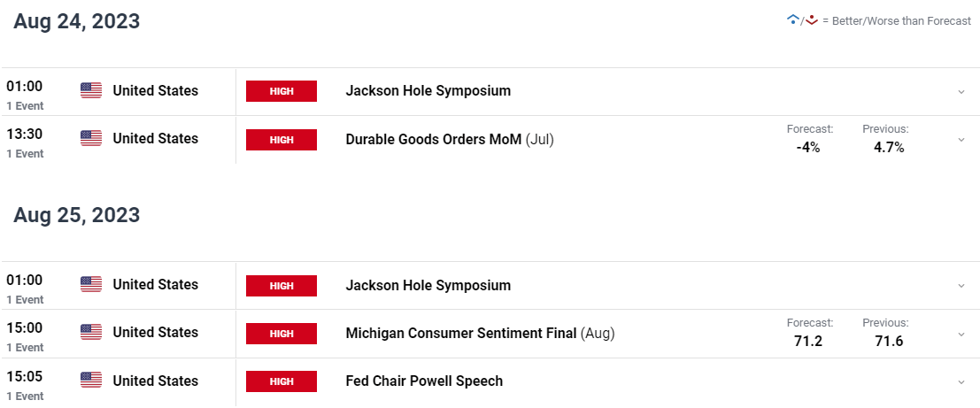This screenshot has height=408, width=980.
Task: Click US flag beside Fed Chair Powell Speech
Action: click(x=91, y=381)
